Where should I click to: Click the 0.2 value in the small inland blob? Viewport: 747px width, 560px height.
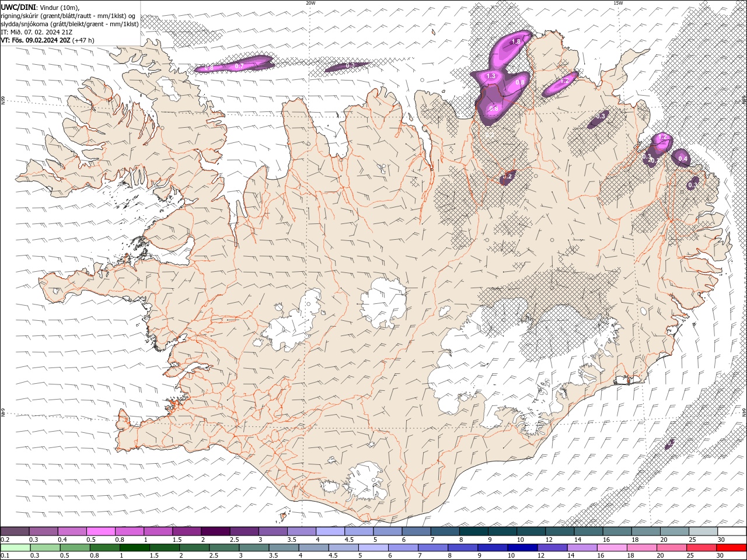coord(507,176)
